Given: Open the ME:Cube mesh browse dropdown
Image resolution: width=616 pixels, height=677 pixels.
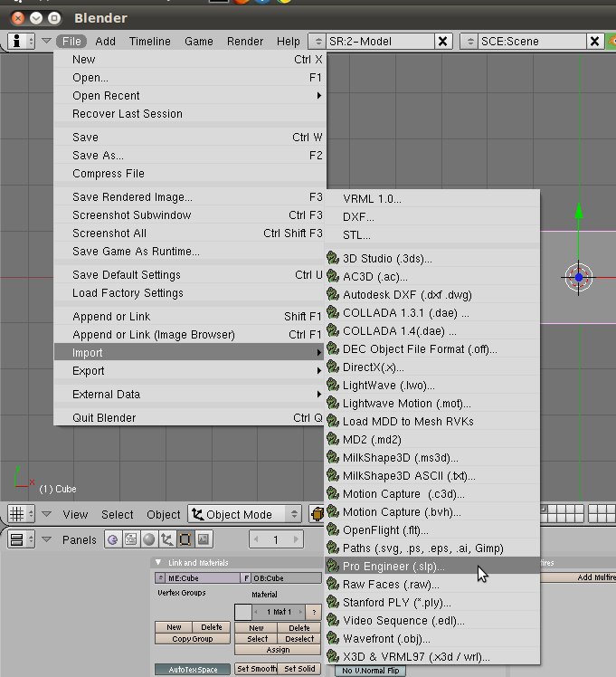Looking at the screenshot, I should [160, 578].
